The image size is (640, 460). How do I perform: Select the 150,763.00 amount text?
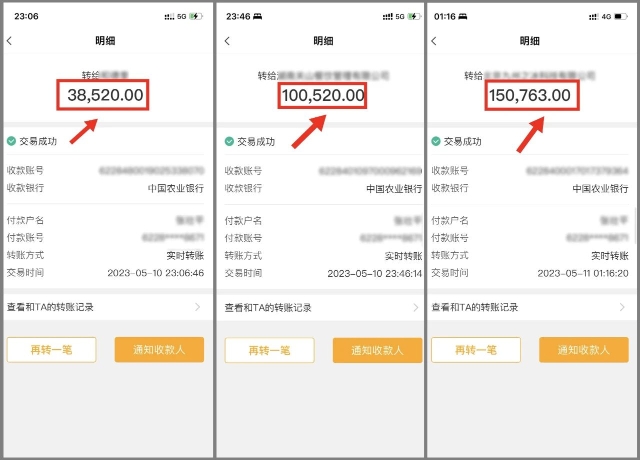click(x=530, y=95)
